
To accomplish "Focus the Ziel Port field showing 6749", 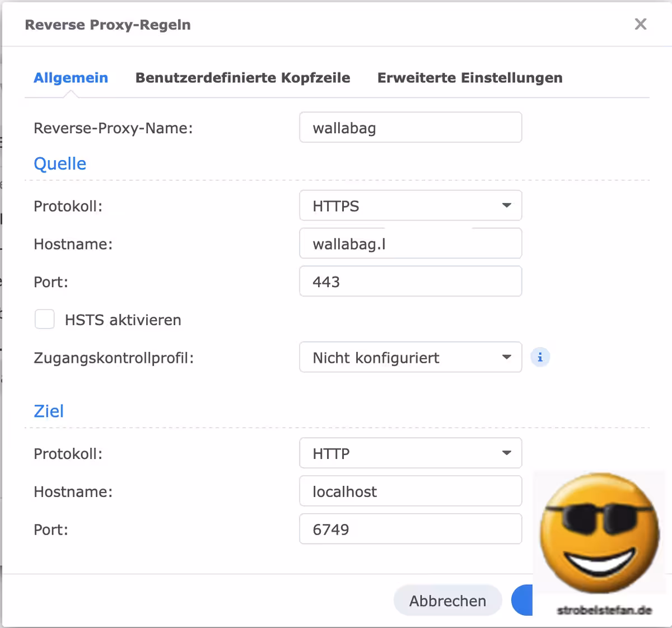I will (x=410, y=529).
